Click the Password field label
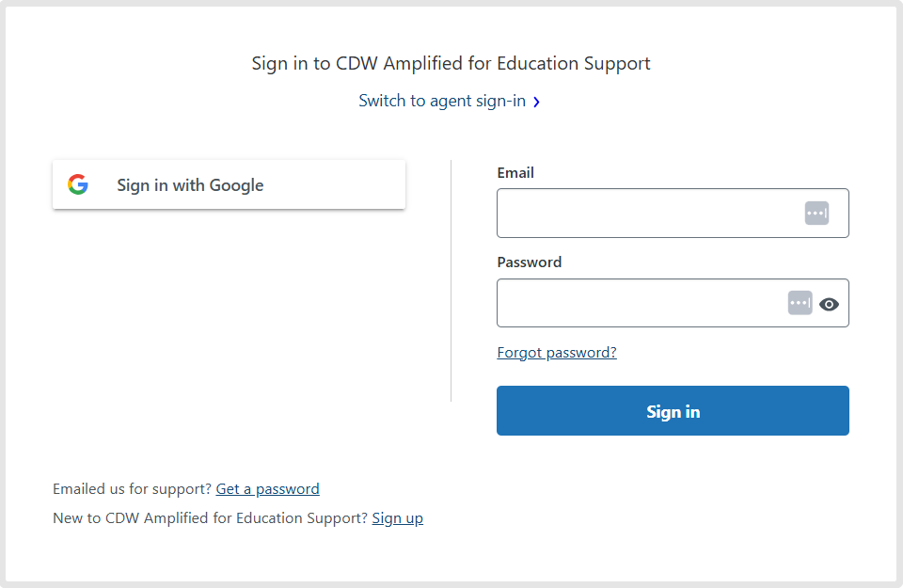This screenshot has height=588, width=903. [529, 262]
